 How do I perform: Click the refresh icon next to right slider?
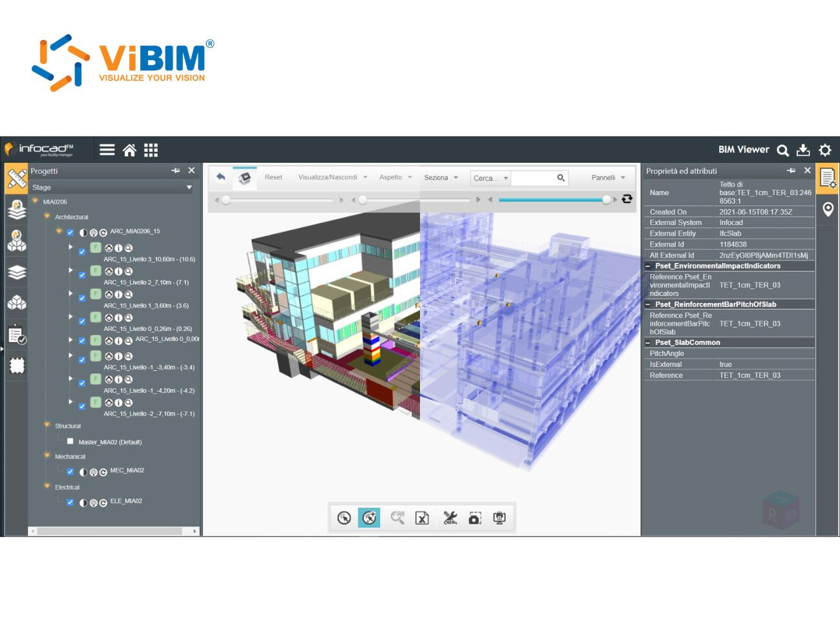(627, 199)
